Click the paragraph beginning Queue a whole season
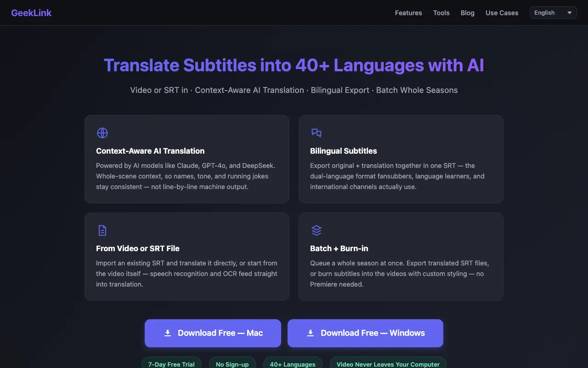The height and width of the screenshot is (368, 588). pyautogui.click(x=400, y=274)
